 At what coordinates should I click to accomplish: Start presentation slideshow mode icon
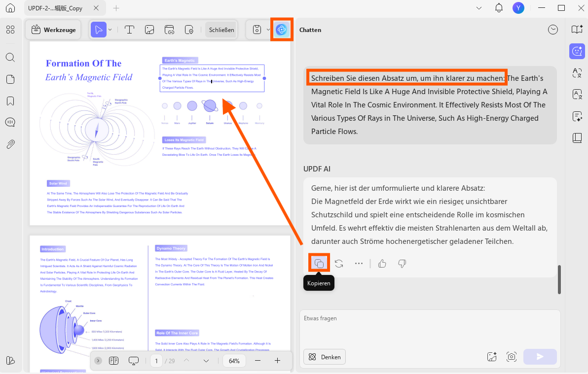[134, 361]
